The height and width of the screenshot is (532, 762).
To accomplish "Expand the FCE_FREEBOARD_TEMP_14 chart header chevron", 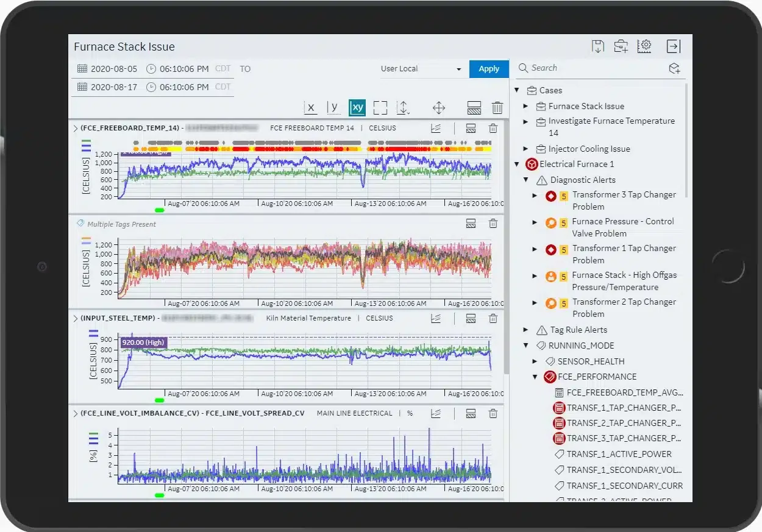I will [76, 128].
